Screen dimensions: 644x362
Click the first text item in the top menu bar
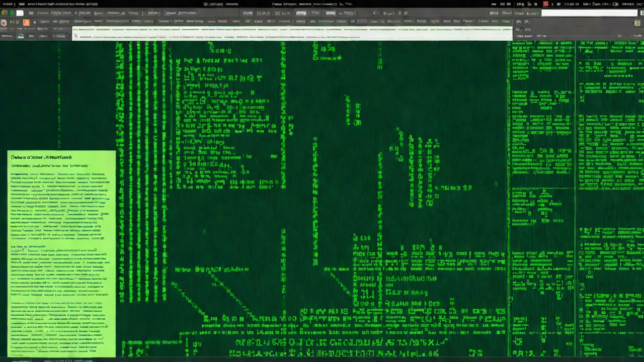point(7,4)
